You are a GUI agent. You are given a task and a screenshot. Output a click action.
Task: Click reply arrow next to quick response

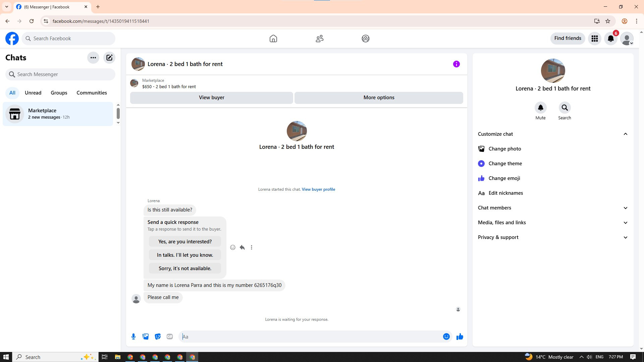[x=242, y=247]
